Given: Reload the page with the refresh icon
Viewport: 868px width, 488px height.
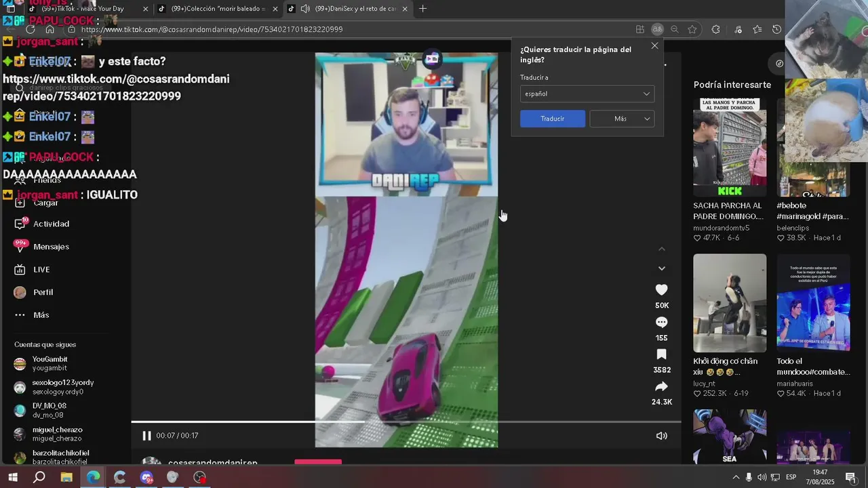Looking at the screenshot, I should click(x=31, y=29).
